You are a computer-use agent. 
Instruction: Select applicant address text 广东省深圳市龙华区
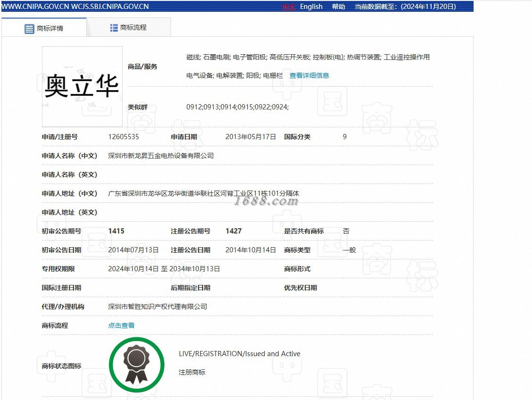tap(138, 193)
